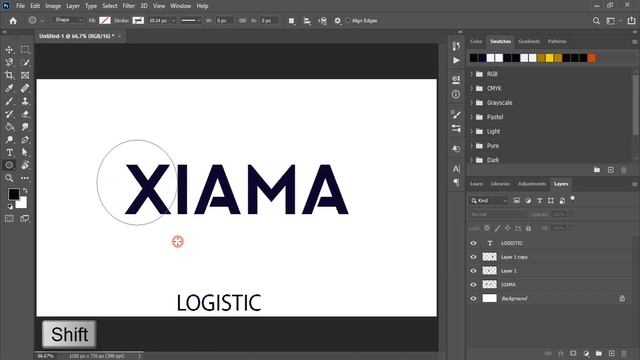The width and height of the screenshot is (640, 360).
Task: Switch to the Adjustments tab
Action: [x=532, y=184]
